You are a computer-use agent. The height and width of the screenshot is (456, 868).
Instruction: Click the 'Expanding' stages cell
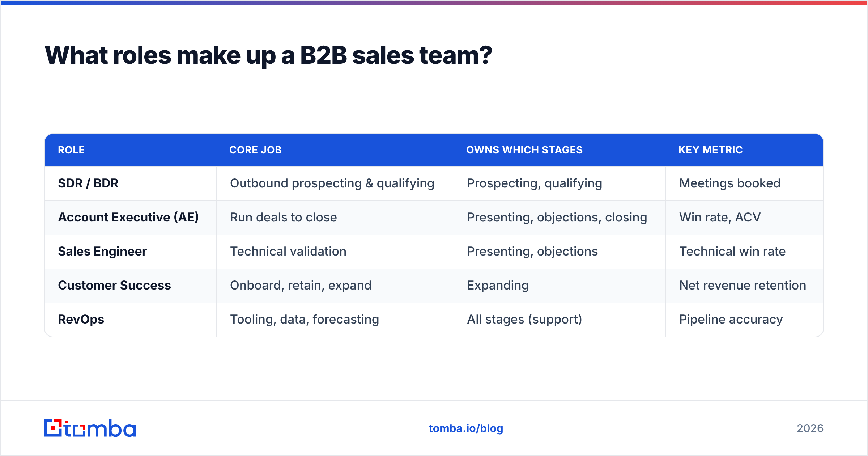560,286
